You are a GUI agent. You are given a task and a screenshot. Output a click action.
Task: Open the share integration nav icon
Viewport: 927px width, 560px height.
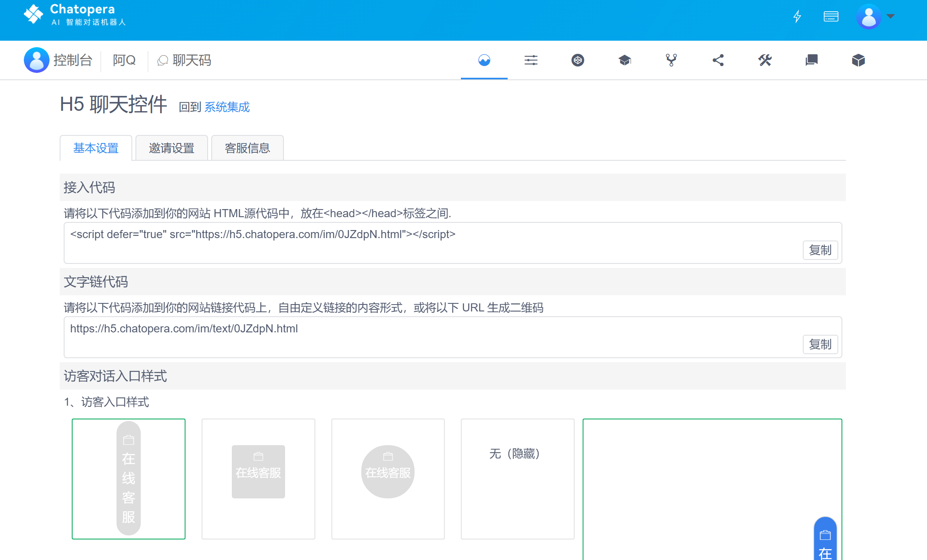(x=718, y=60)
